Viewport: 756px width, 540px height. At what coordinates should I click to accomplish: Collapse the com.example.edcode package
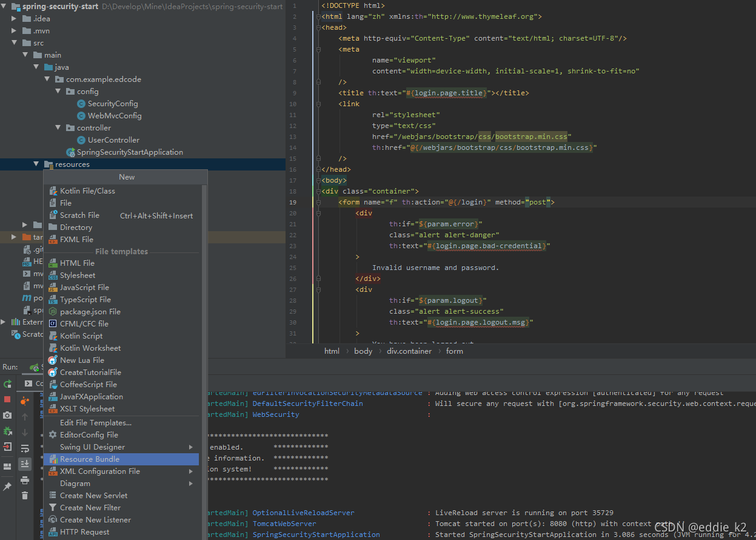click(47, 79)
